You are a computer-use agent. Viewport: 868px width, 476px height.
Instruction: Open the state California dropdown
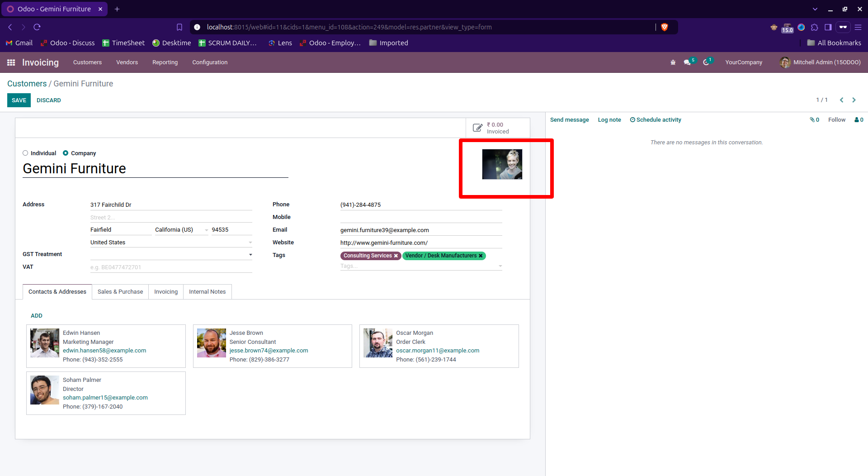206,230
